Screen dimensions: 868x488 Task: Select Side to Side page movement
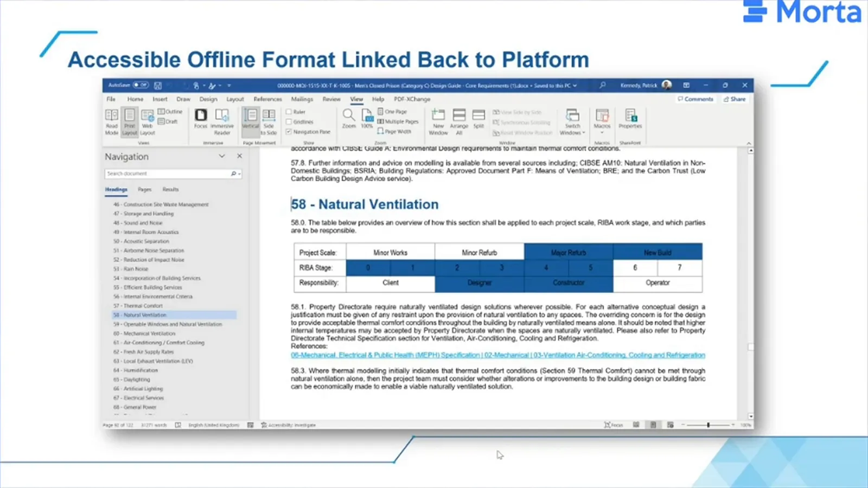coord(269,122)
